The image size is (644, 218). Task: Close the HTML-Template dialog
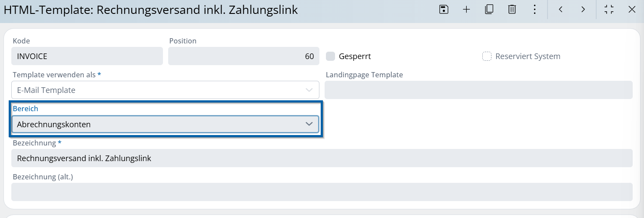click(x=632, y=10)
